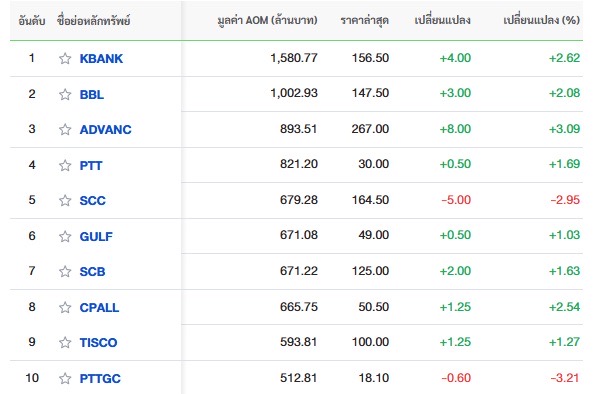Open the PTTGC symbol link
600x394 pixels.
(x=100, y=379)
